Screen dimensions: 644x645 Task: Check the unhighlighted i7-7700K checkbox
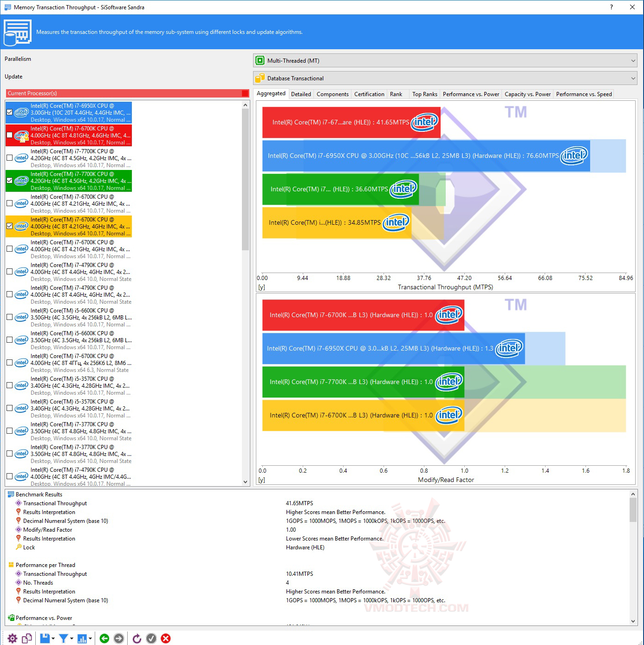(x=10, y=158)
